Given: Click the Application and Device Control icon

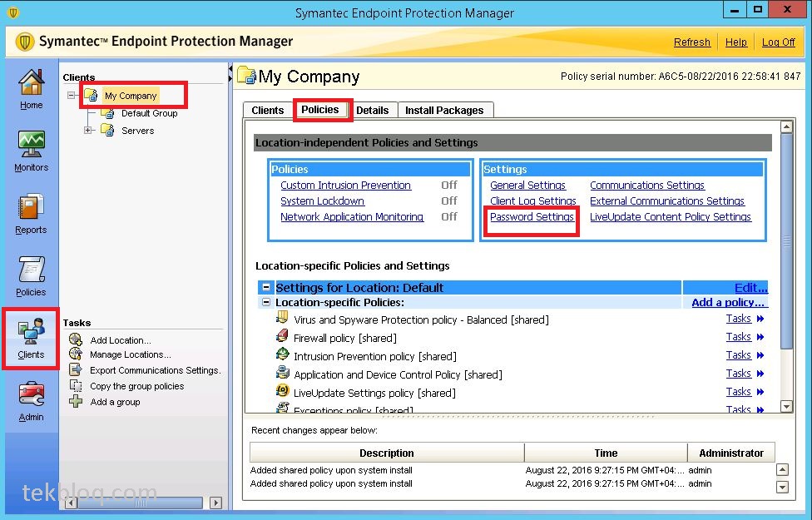Looking at the screenshot, I should point(282,372).
